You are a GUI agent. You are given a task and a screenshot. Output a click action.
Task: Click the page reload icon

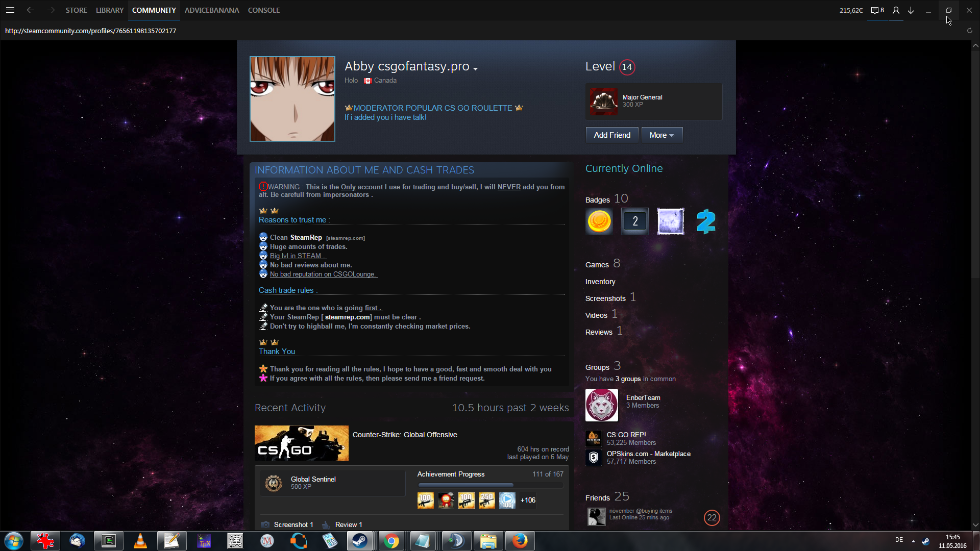click(x=969, y=31)
